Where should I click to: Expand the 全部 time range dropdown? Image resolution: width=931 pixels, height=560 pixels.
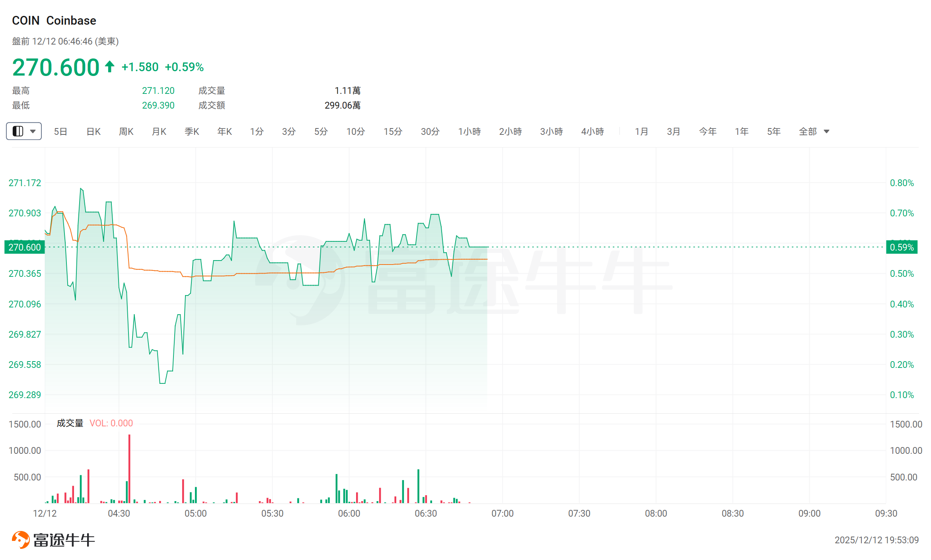(x=814, y=132)
